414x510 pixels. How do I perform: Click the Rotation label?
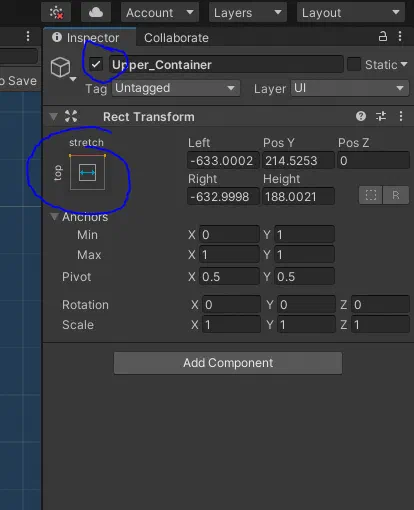85,305
